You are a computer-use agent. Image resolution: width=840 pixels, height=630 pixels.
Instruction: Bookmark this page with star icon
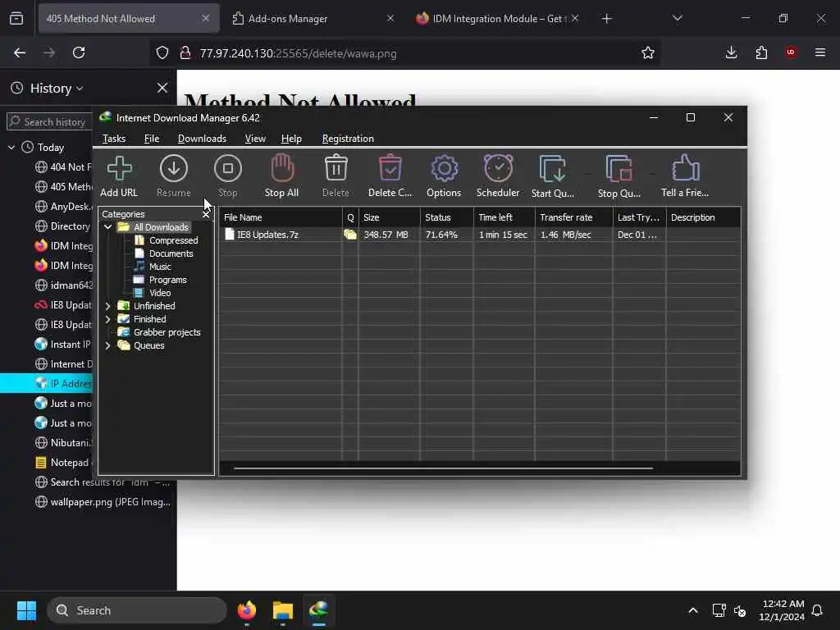pyautogui.click(x=648, y=52)
